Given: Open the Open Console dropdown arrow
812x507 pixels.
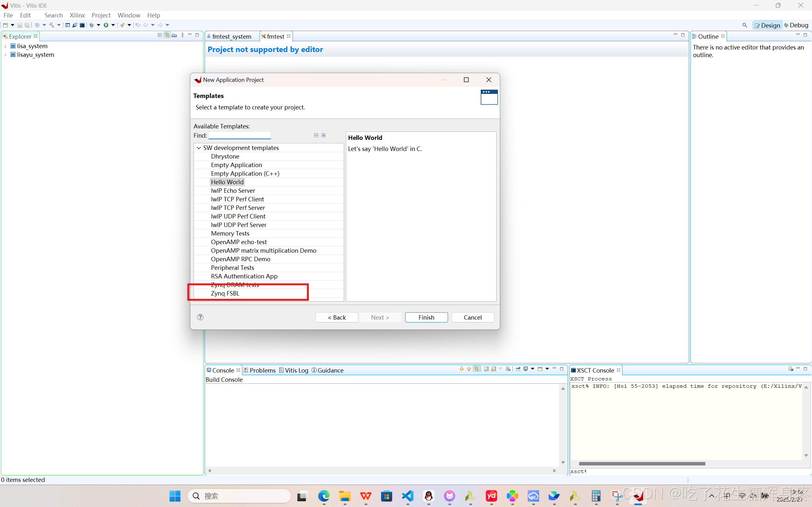Looking at the screenshot, I should point(547,369).
